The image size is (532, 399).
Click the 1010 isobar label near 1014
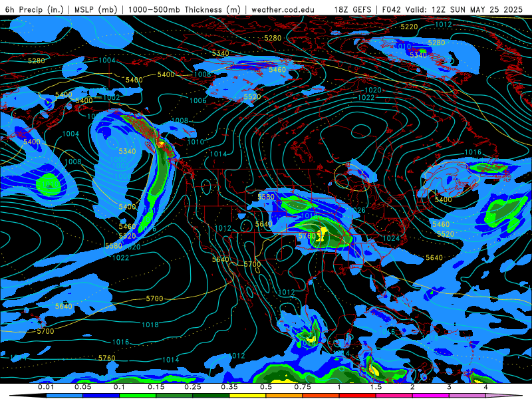tap(196, 142)
